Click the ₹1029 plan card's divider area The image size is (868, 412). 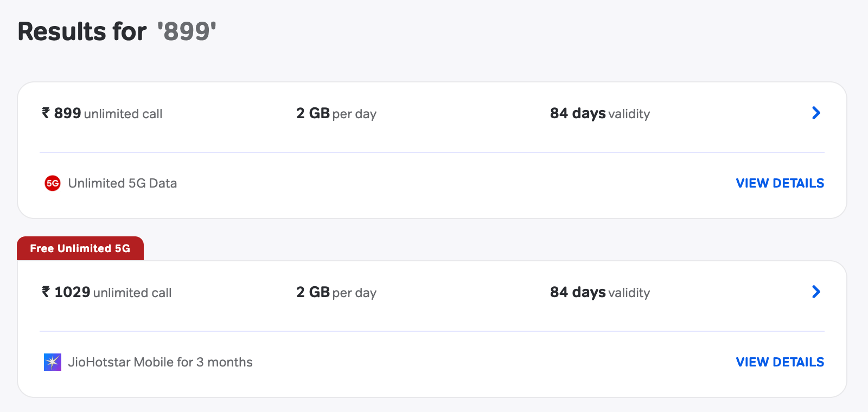coord(432,331)
